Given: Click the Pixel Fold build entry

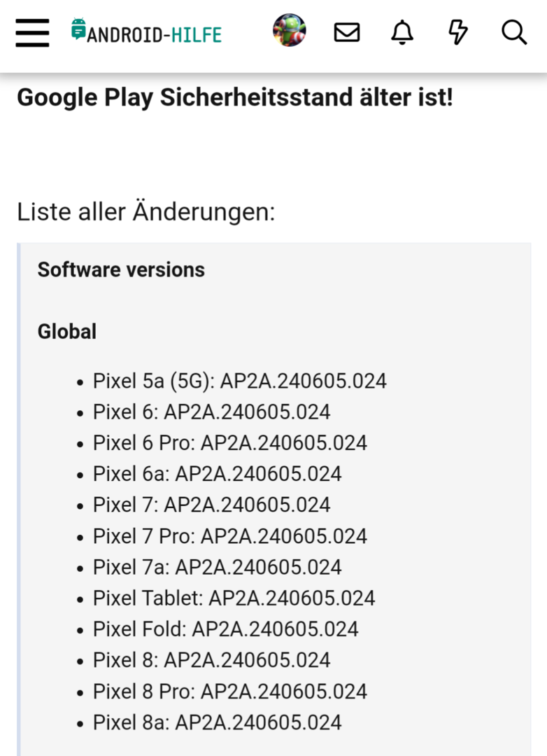Looking at the screenshot, I should click(x=225, y=629).
